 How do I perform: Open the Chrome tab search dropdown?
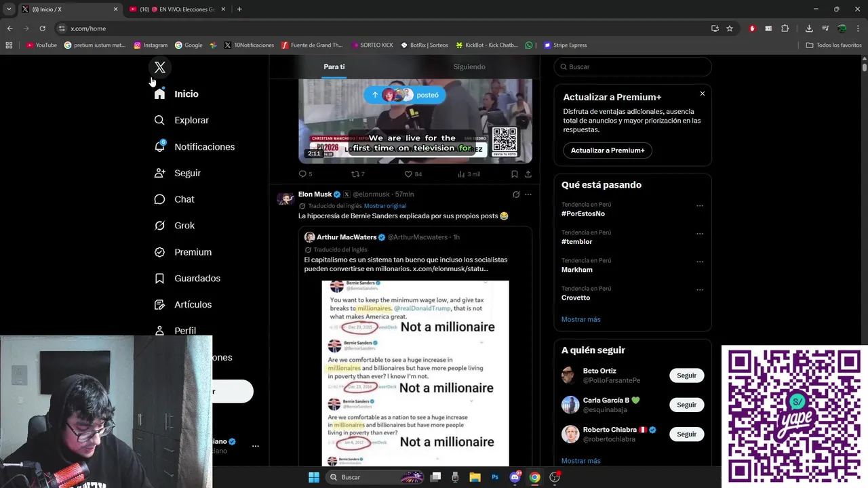[x=9, y=9]
